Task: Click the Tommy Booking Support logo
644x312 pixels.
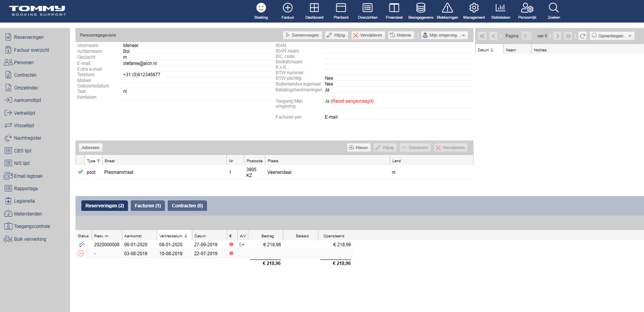Action: coord(37,11)
